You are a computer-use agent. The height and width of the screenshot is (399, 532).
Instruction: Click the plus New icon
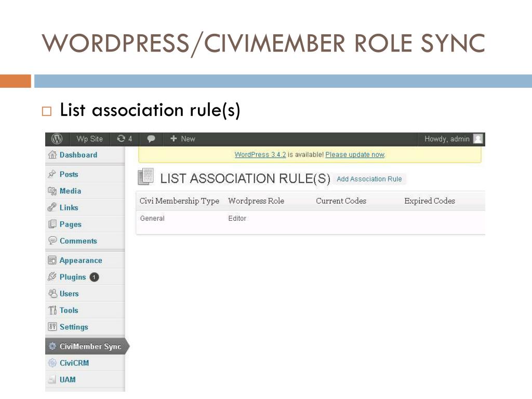174,138
